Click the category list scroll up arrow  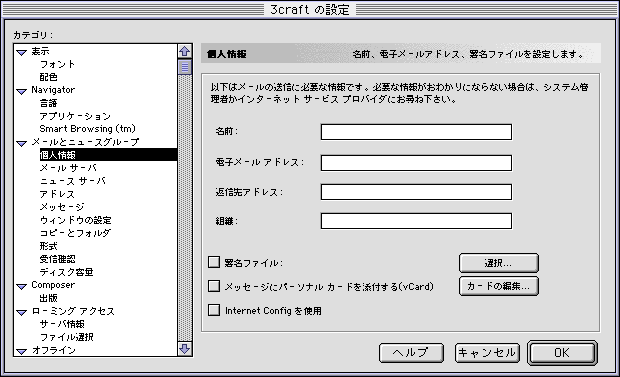tap(185, 51)
